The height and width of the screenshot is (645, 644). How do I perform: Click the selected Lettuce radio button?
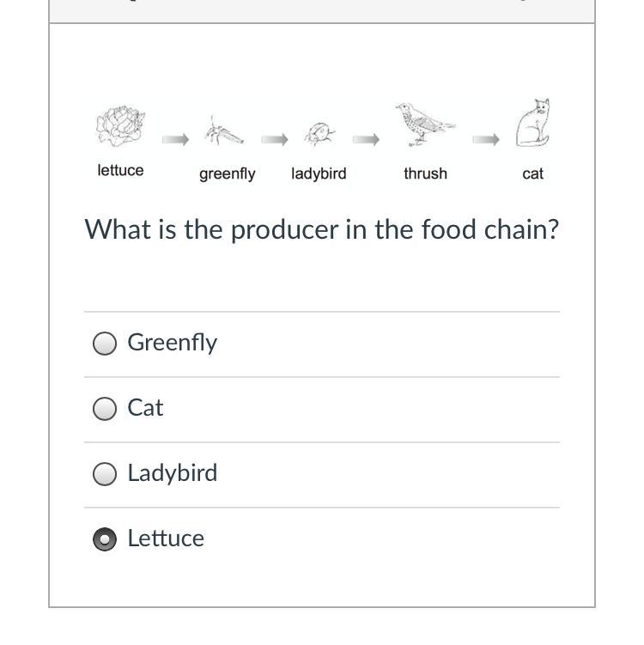click(105, 539)
